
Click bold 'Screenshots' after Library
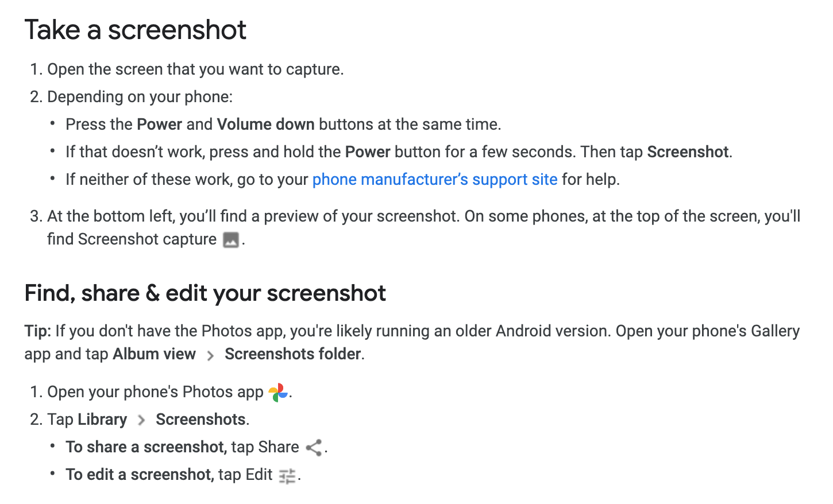pyautogui.click(x=200, y=420)
